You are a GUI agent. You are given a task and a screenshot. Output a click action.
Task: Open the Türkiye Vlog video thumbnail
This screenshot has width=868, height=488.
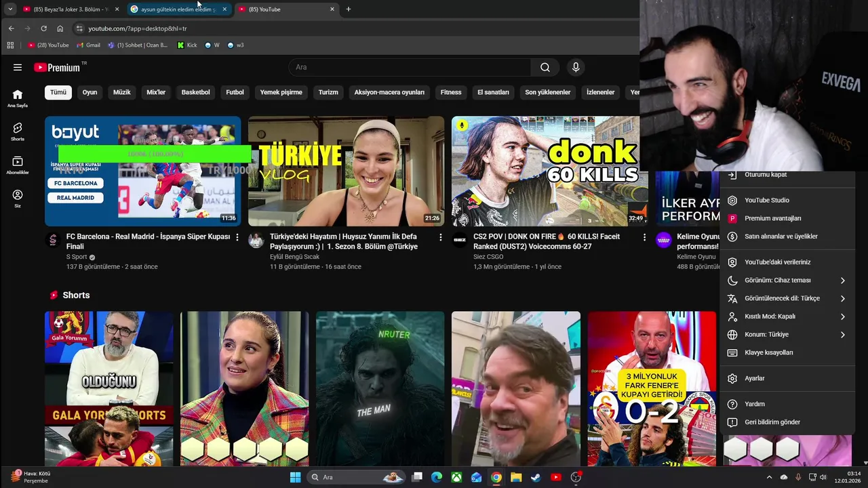coord(346,171)
